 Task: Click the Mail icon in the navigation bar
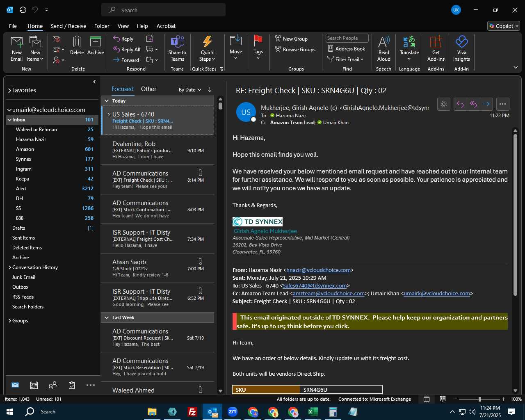(x=15, y=385)
